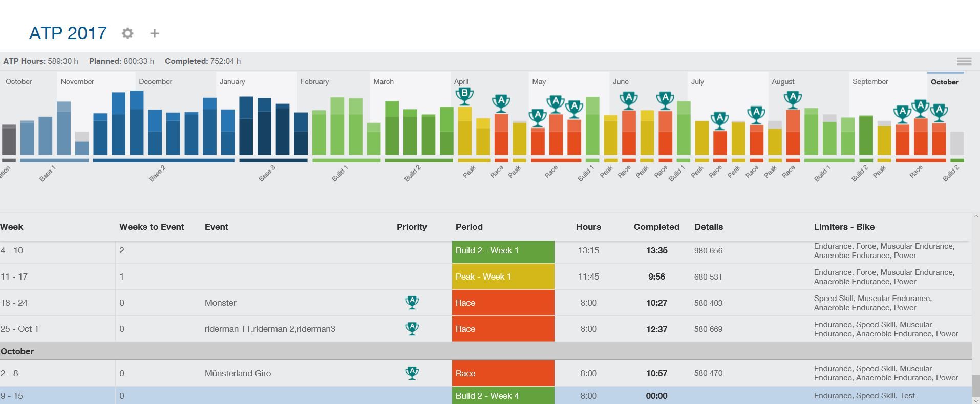
Task: Click planned hours 13:15
Action: click(x=588, y=250)
